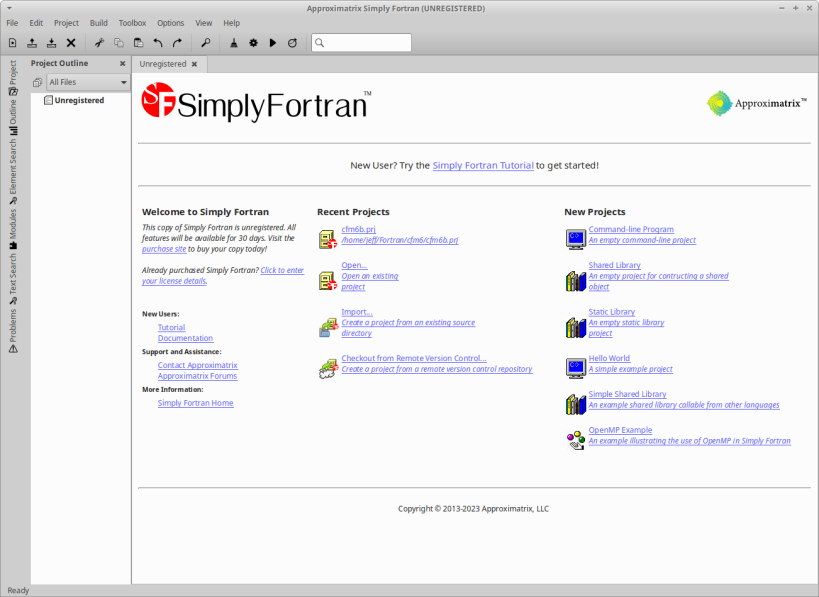Open the Edit menu
Screen dimensions: 819x597
36,23
